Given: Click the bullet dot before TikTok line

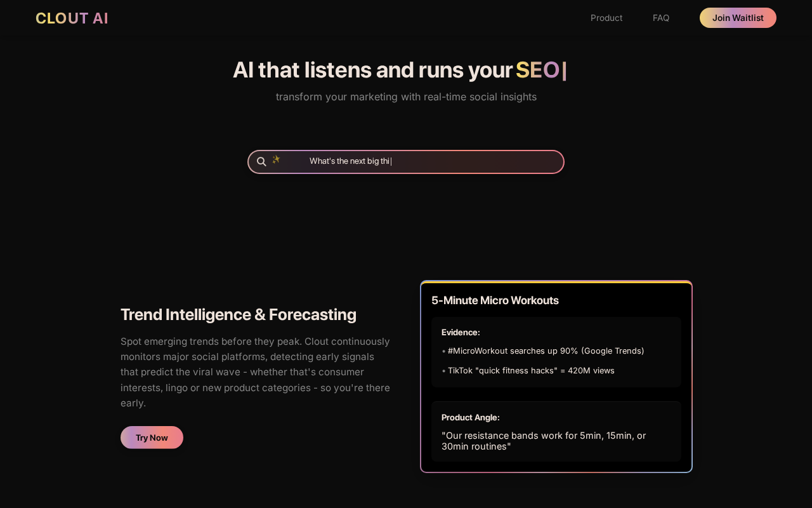Looking at the screenshot, I should point(444,371).
